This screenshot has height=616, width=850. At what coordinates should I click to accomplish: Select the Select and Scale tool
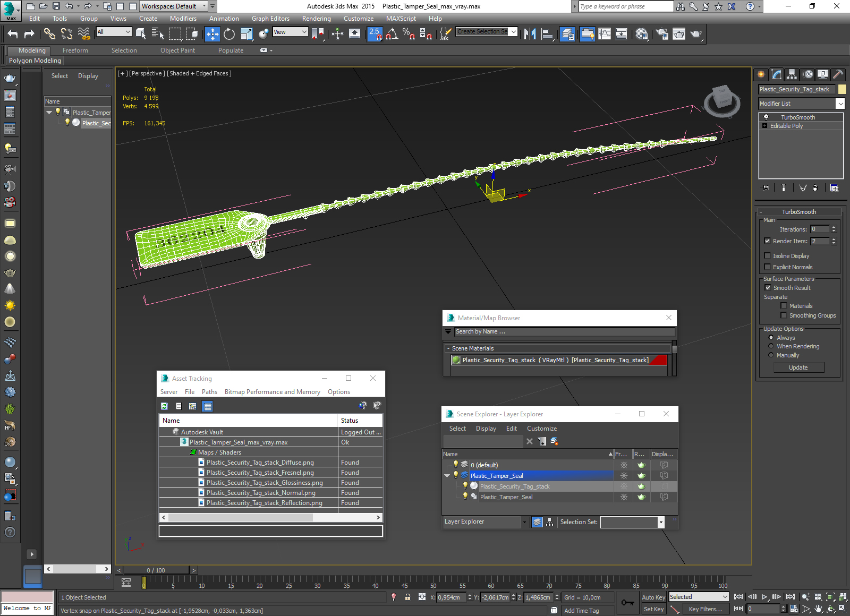click(246, 34)
